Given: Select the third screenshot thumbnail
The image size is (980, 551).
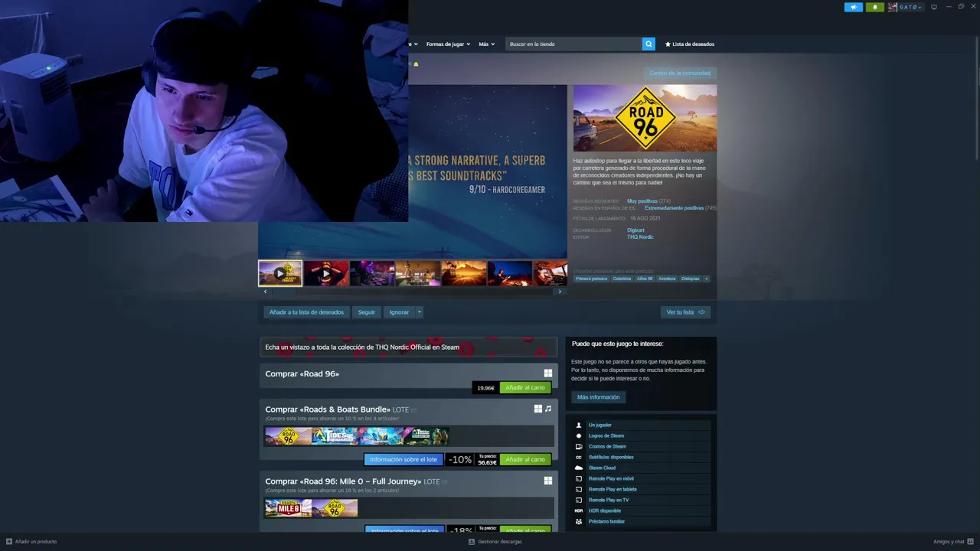Looking at the screenshot, I should tap(372, 273).
